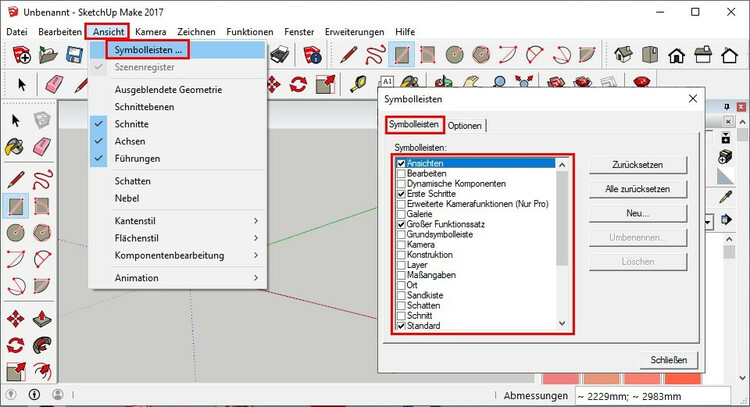
Task: Choose the Circle tool in Large Tool Set
Action: 15,233
